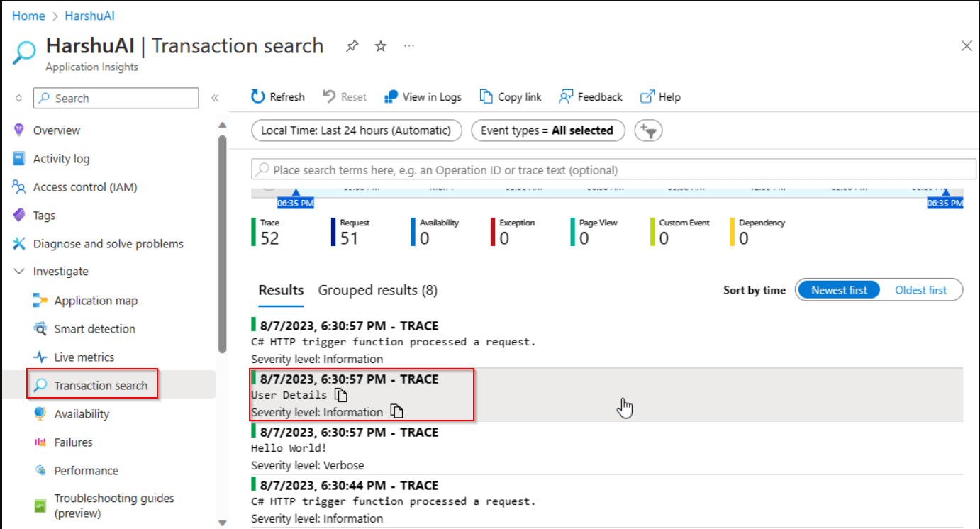Open the Help link
This screenshot has height=529, width=980.
[x=660, y=97]
